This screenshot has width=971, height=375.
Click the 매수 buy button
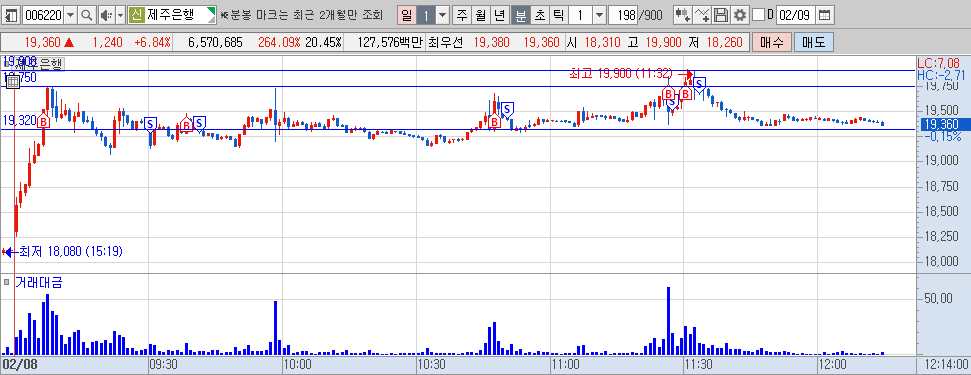[x=771, y=42]
